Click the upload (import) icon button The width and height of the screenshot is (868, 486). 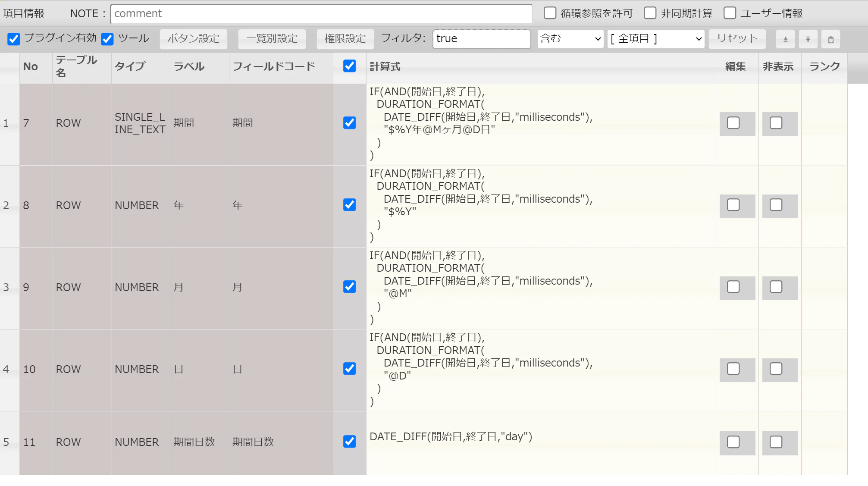pos(808,39)
